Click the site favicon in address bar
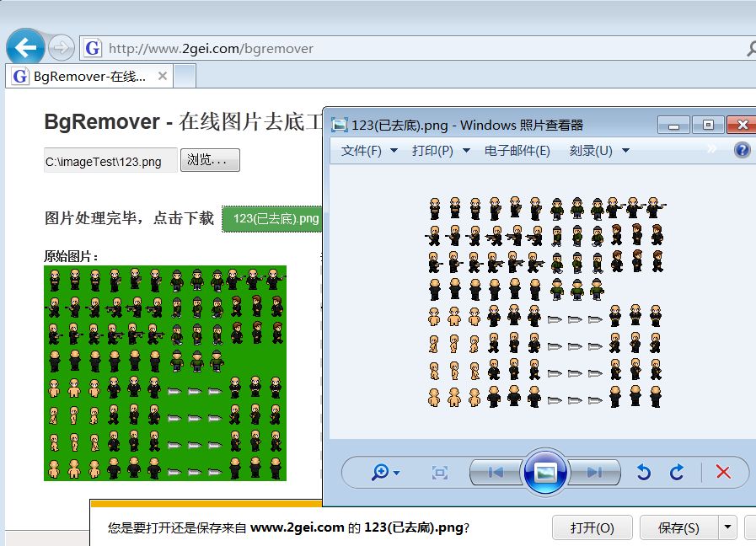The width and height of the screenshot is (756, 546). coord(92,48)
